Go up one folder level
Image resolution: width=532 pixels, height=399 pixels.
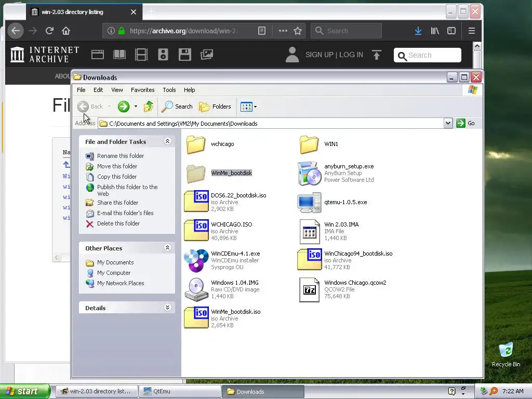(x=148, y=107)
